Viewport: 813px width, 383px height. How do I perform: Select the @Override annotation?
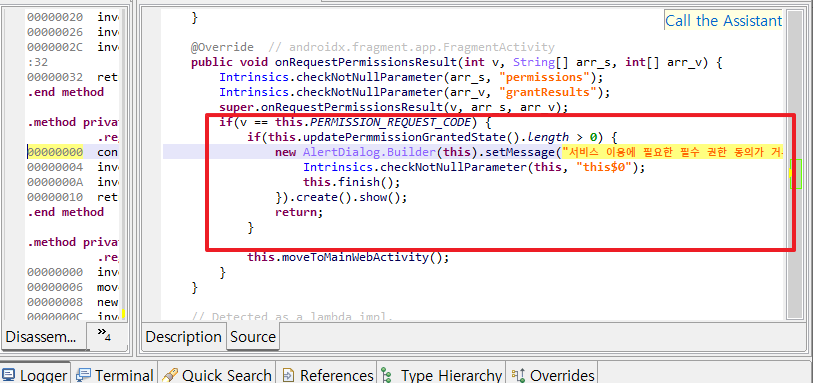point(222,48)
